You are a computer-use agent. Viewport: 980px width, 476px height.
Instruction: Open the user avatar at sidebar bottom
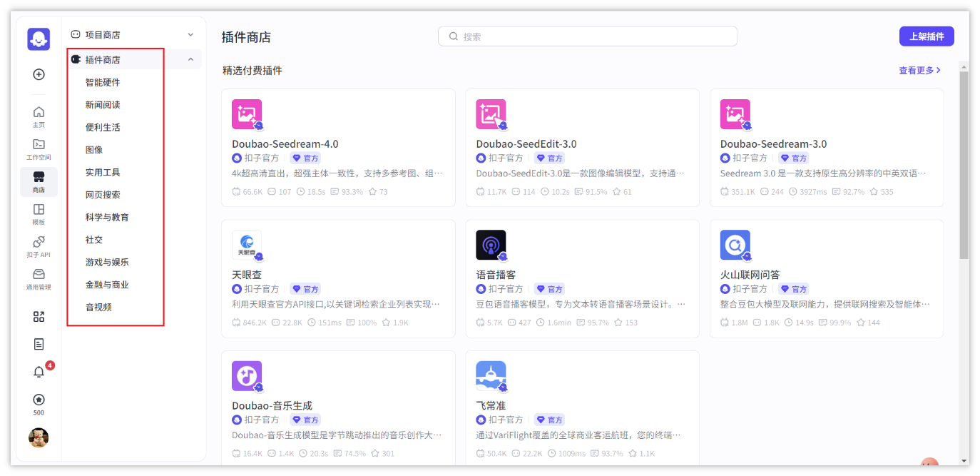tap(39, 437)
